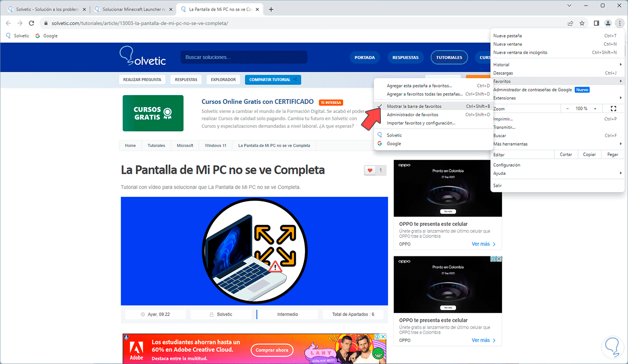Select 'Agregar esta pestaña a favoritos...'
This screenshot has width=628, height=364.
[x=433, y=86]
